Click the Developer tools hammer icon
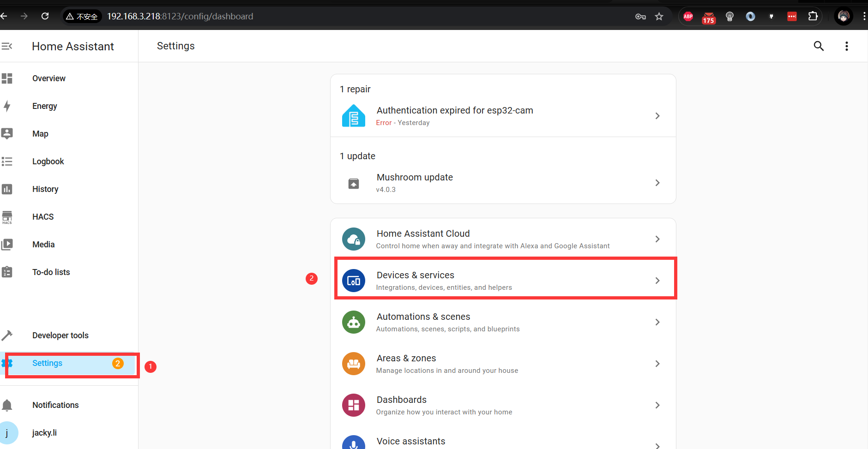 pos(7,335)
